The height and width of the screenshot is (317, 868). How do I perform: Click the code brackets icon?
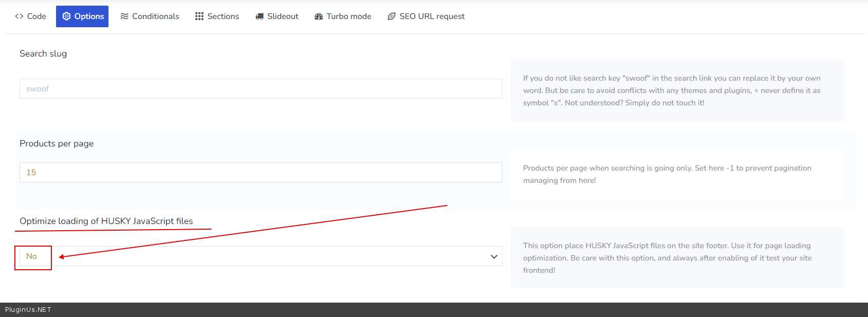click(19, 16)
